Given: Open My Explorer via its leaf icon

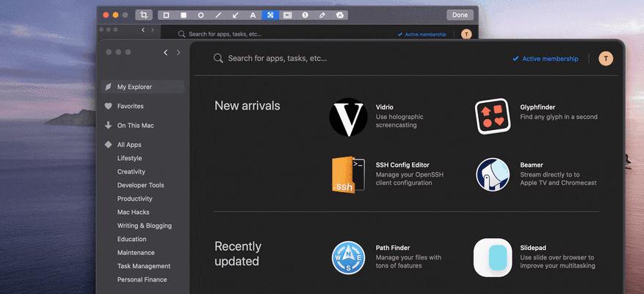Looking at the screenshot, I should click(108, 87).
